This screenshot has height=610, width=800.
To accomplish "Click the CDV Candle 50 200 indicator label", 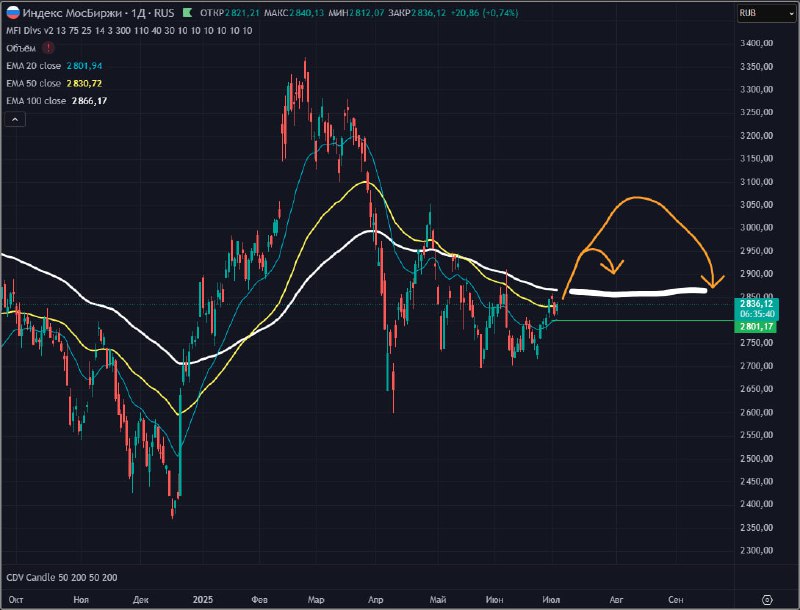I will coord(62,577).
